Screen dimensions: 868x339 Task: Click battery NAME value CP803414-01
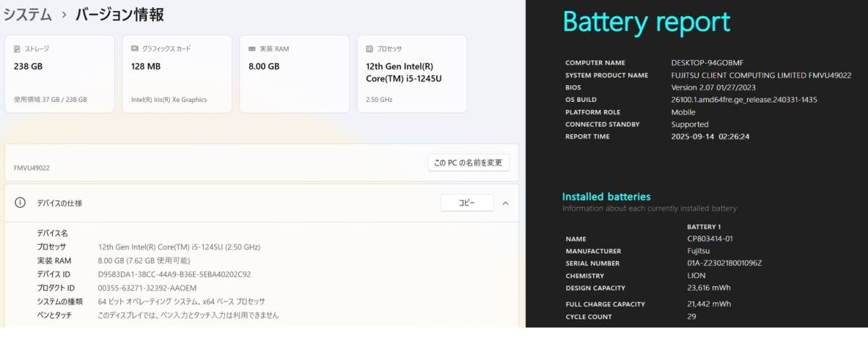(x=710, y=239)
